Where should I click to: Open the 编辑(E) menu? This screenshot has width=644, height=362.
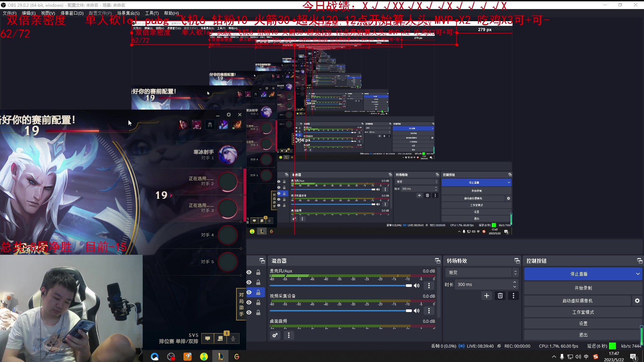tap(29, 13)
